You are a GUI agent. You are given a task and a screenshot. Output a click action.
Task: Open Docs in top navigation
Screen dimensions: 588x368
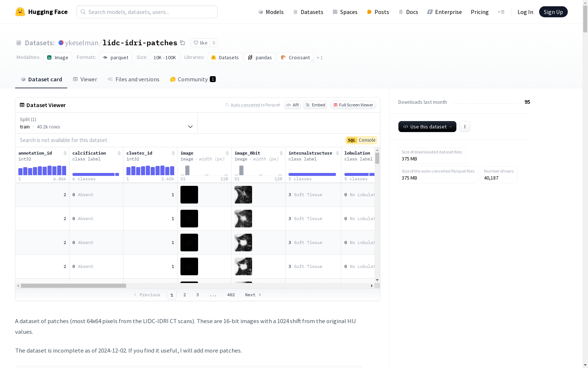[409, 12]
